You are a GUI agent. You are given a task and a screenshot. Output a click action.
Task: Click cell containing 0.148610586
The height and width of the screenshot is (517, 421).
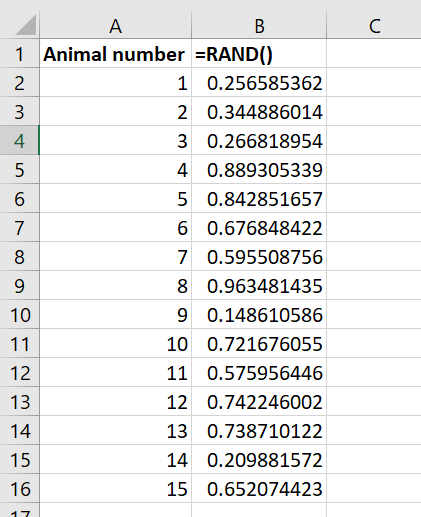tap(259, 314)
